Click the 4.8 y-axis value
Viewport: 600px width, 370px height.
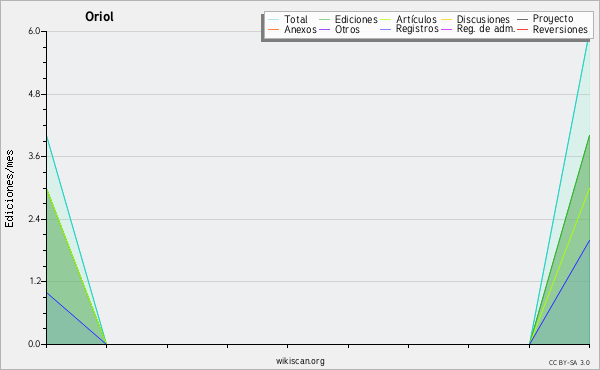34,94
